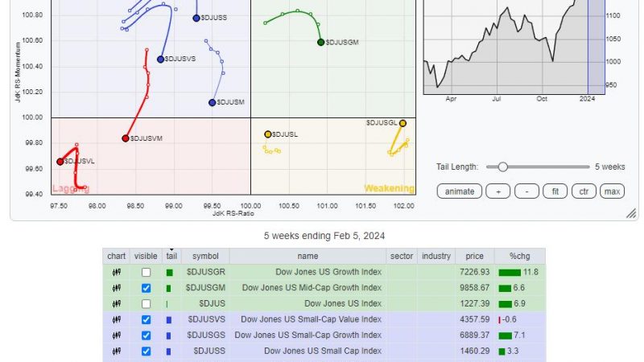Viewport: 644px width, 362px height.
Task: Click the $DJUSGS symbol cell
Action: click(x=206, y=335)
